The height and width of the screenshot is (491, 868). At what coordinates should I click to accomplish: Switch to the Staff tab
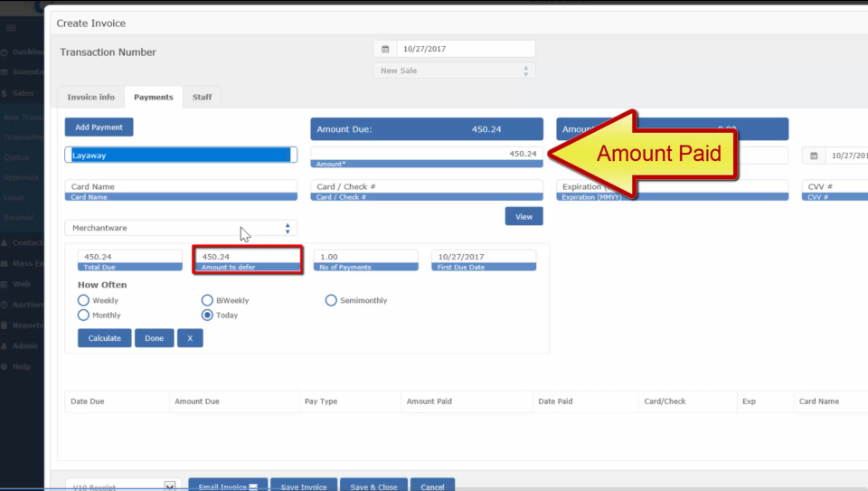[202, 97]
